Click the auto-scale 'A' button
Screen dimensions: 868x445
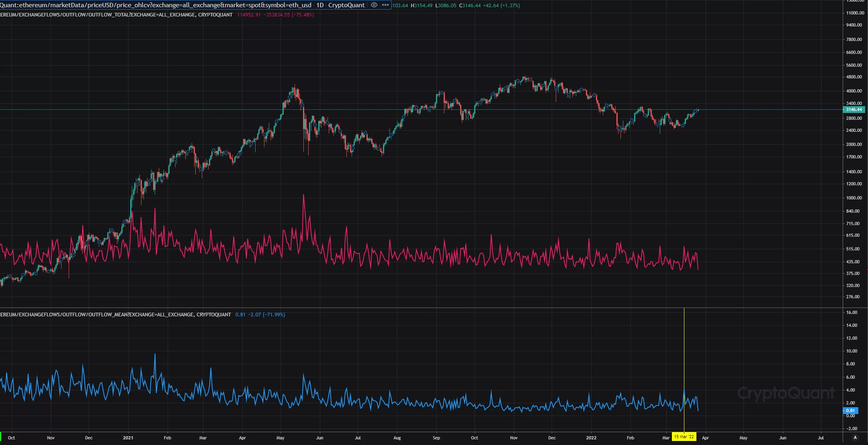point(855,437)
